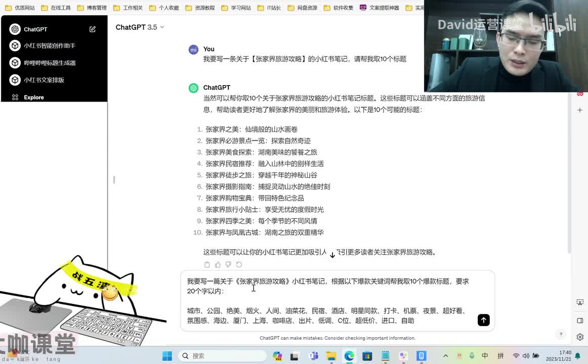Click the Windows taskbar search box
The width and height of the screenshot is (588, 364).
(x=223, y=356)
